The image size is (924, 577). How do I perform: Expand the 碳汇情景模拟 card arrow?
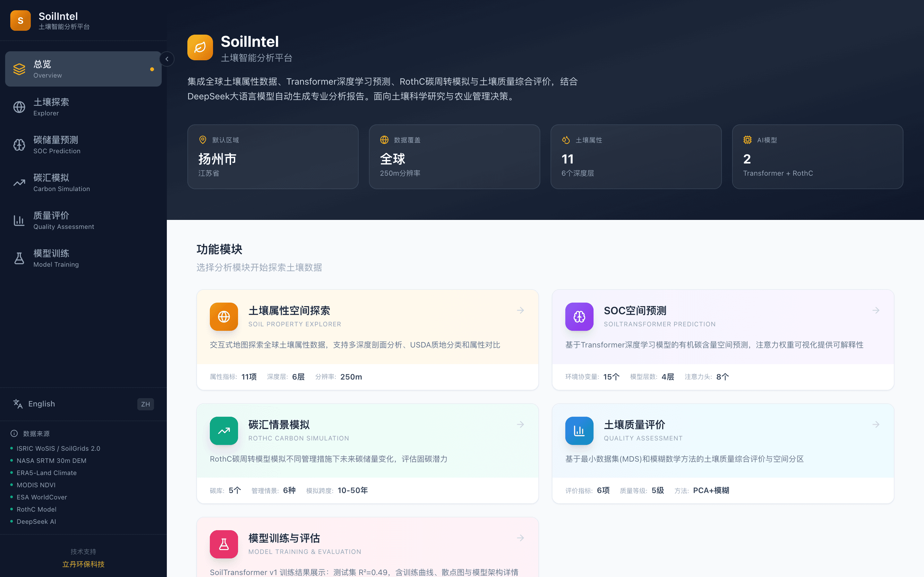tap(521, 424)
